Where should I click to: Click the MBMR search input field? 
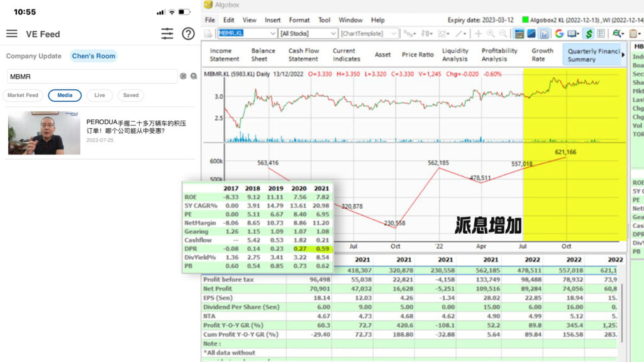tap(92, 76)
